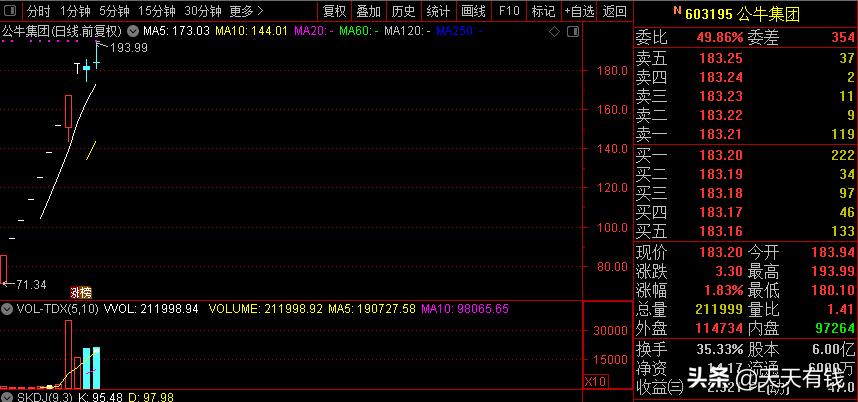Screen dimensions: 858x402
Task: Click 叠加 overlay button
Action: (368, 11)
